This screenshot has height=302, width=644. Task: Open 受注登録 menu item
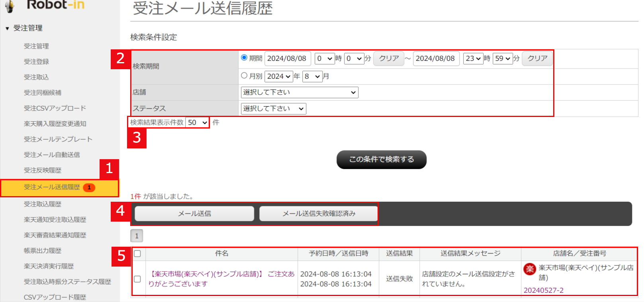[36, 62]
